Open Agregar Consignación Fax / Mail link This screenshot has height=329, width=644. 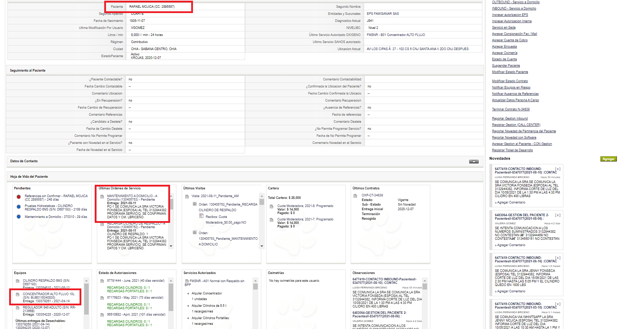pyautogui.click(x=514, y=34)
